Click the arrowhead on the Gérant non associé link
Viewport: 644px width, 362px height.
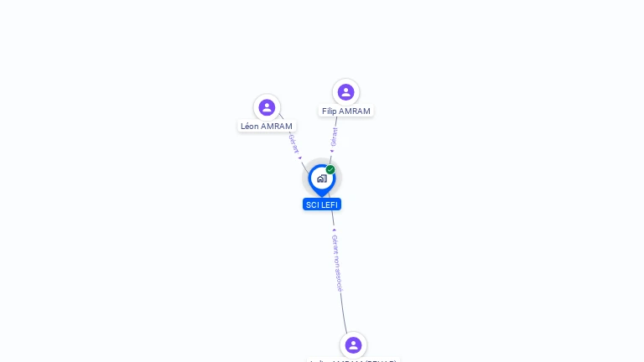[x=334, y=230]
